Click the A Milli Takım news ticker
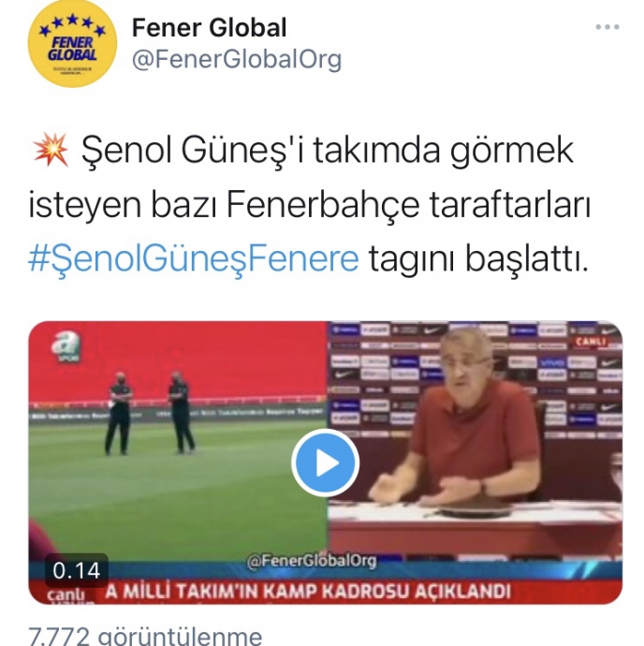Viewport: 644px width, 646px height. click(308, 591)
